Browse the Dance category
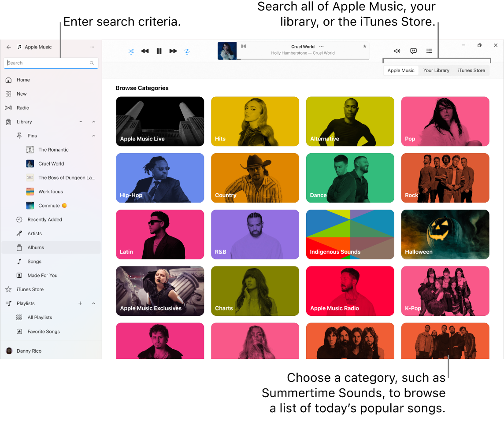Viewport: 504px width, 421px height. click(350, 178)
